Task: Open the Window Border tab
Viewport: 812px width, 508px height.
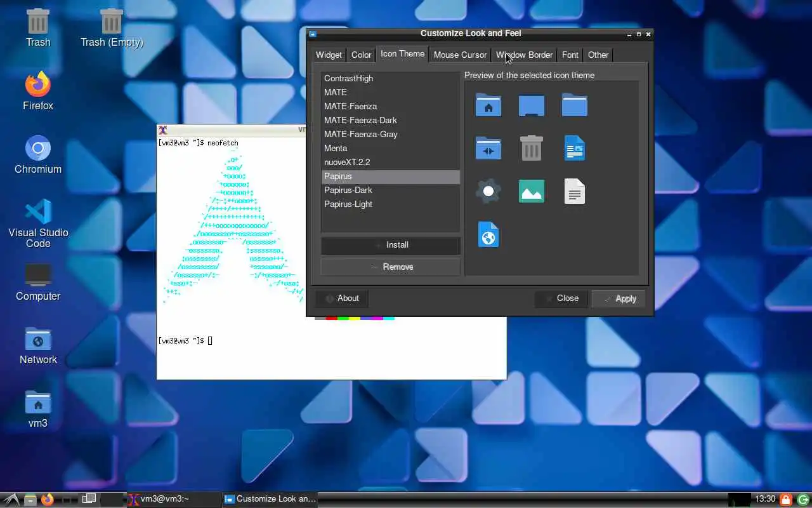Action: (525, 55)
